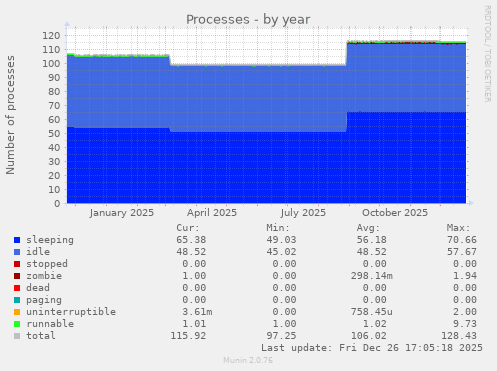
Task: Click the runnable legend color swatch
Action: [x=17, y=324]
